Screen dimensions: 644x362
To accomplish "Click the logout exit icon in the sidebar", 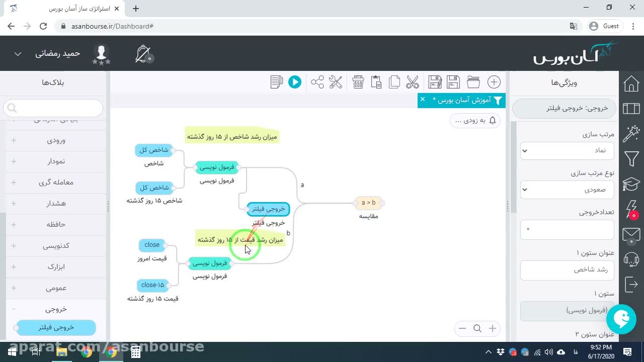I will click(x=631, y=285).
